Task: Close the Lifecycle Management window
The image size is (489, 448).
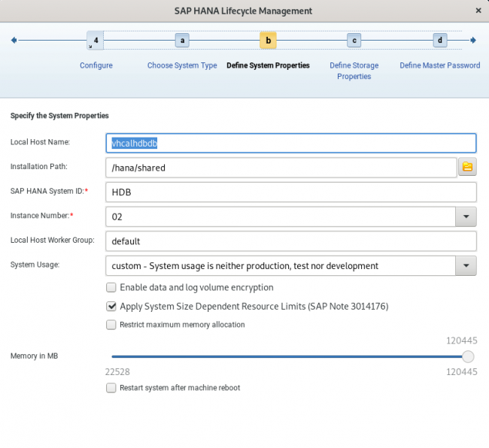Action: click(x=478, y=11)
